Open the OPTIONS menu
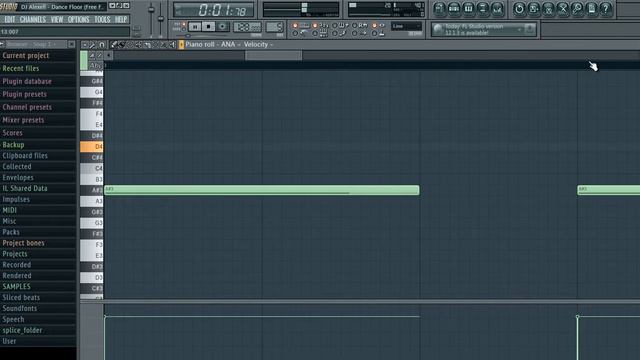 tap(78, 19)
